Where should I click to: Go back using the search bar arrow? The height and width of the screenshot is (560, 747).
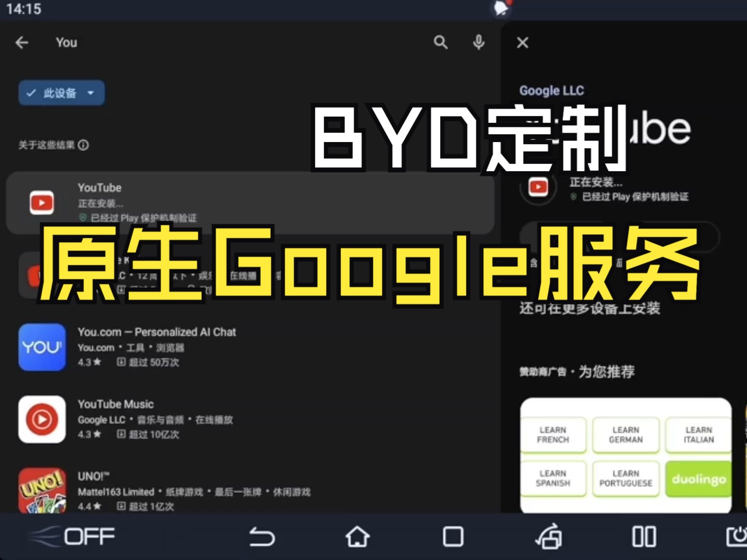coord(22,43)
